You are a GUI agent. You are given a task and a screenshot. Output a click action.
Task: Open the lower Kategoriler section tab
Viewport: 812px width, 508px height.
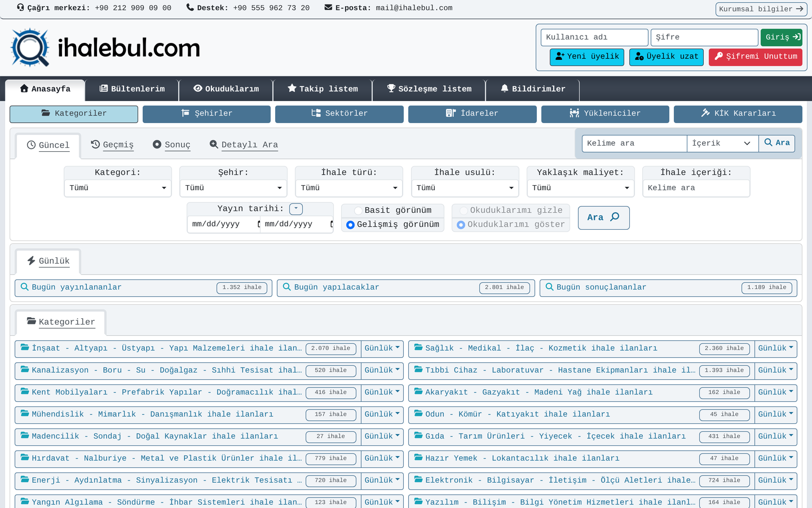(61, 322)
